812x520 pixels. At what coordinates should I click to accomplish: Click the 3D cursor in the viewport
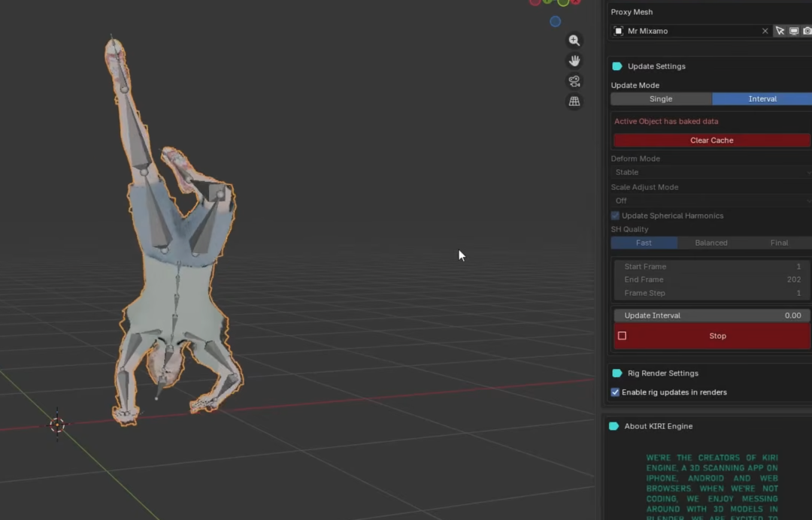[x=57, y=425]
